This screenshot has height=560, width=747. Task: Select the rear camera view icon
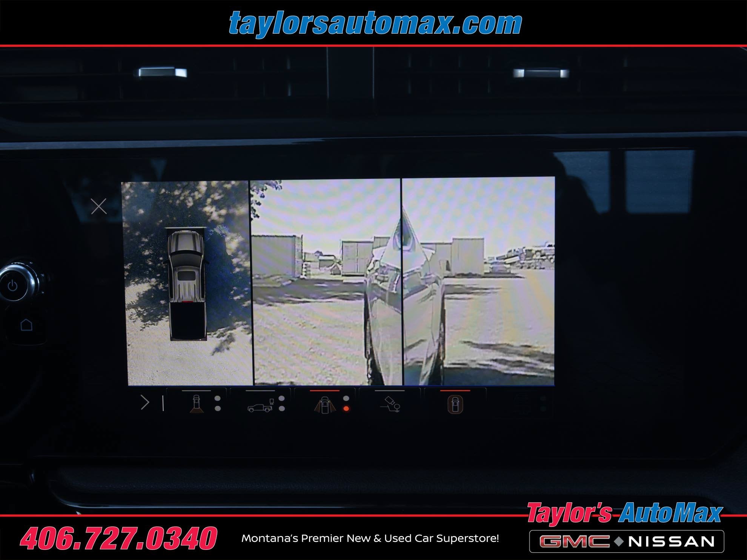pyautogui.click(x=196, y=404)
